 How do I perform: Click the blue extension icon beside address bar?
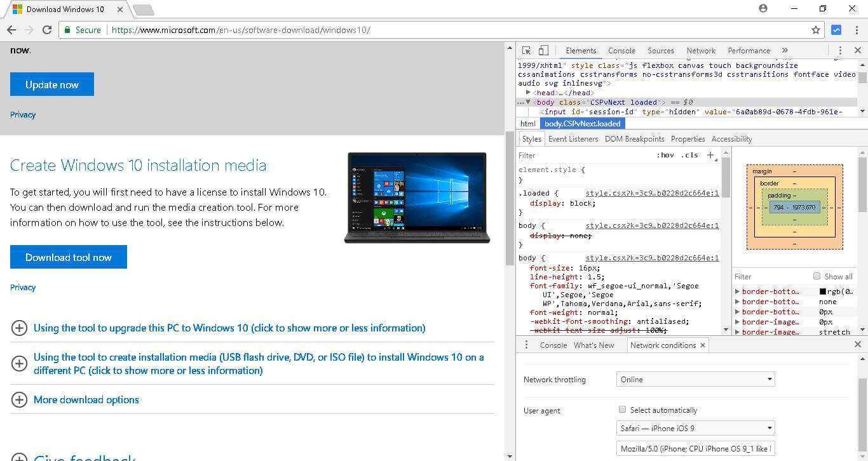(x=836, y=30)
